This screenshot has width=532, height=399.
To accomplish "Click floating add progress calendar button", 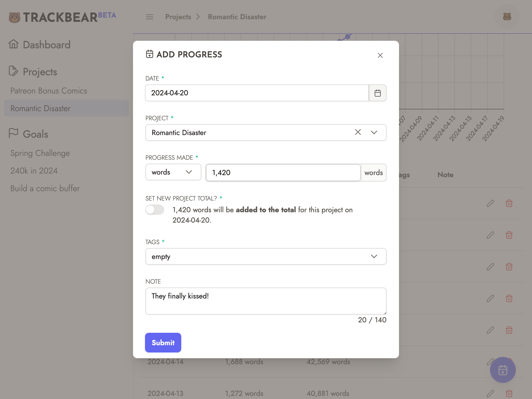I will point(503,370).
